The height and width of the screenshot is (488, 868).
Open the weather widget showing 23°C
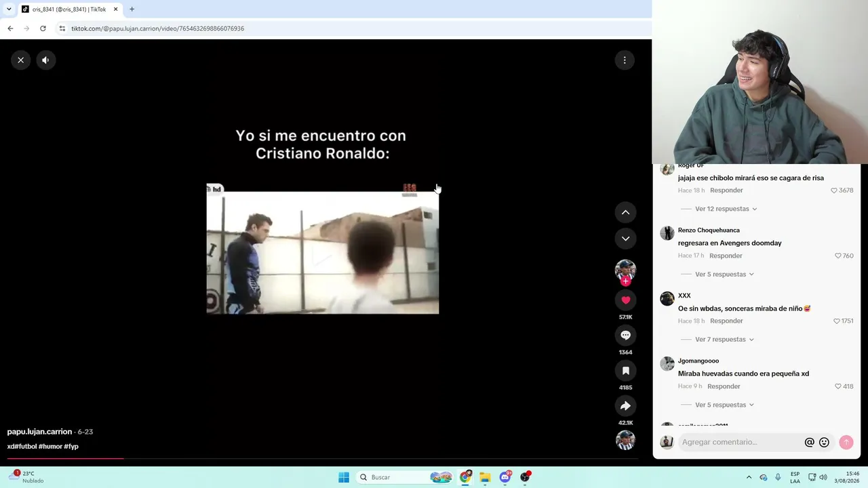[x=26, y=477]
